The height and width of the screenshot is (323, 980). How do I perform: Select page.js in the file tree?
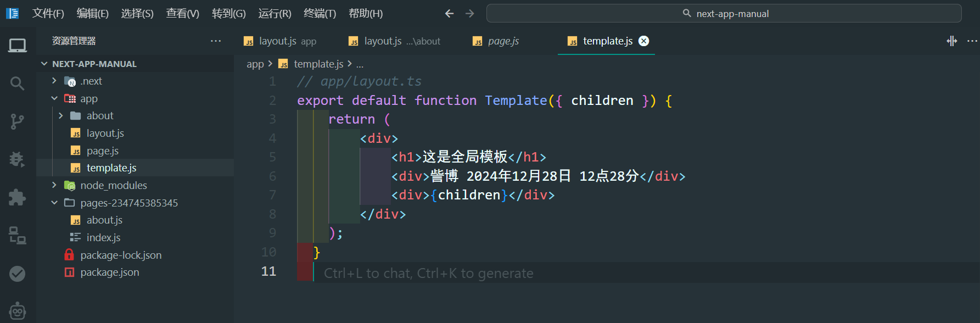(x=102, y=151)
